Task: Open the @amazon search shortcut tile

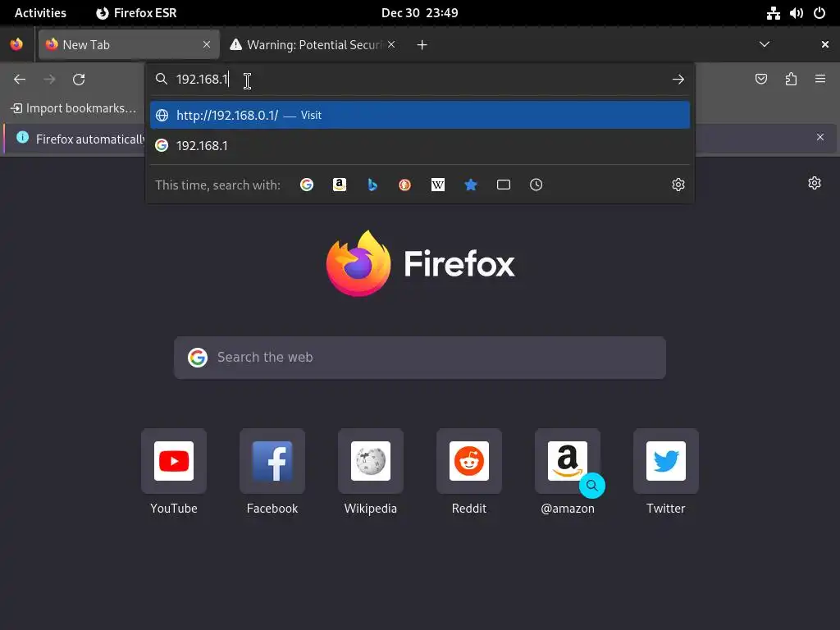Action: (568, 461)
